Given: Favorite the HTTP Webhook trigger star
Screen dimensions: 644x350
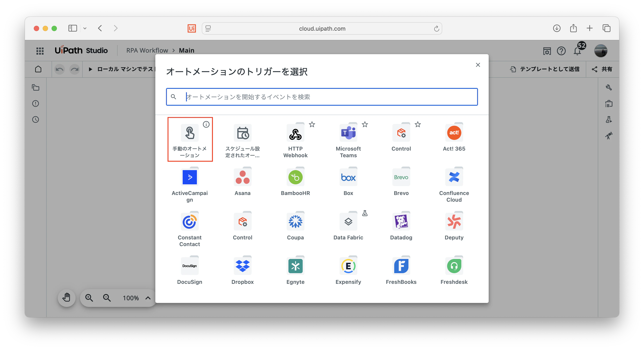Looking at the screenshot, I should [x=312, y=124].
